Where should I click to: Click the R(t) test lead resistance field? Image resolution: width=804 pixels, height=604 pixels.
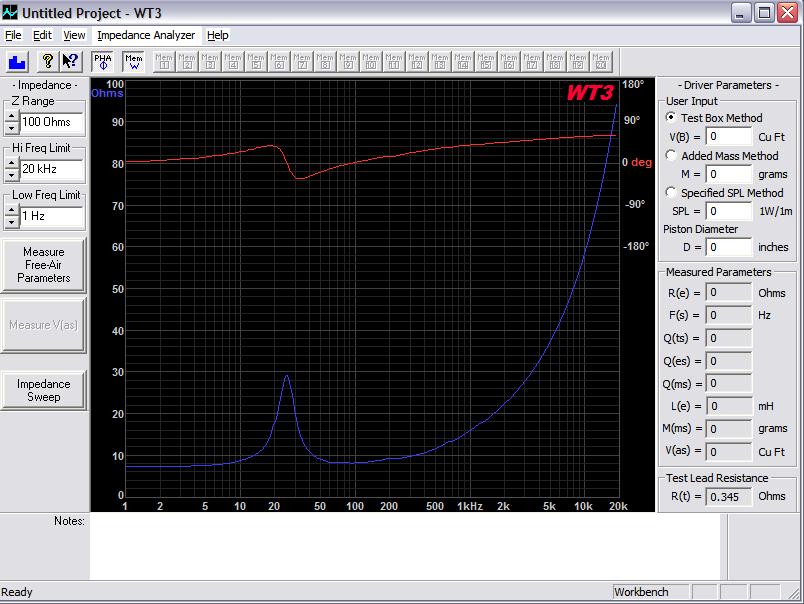(x=729, y=496)
